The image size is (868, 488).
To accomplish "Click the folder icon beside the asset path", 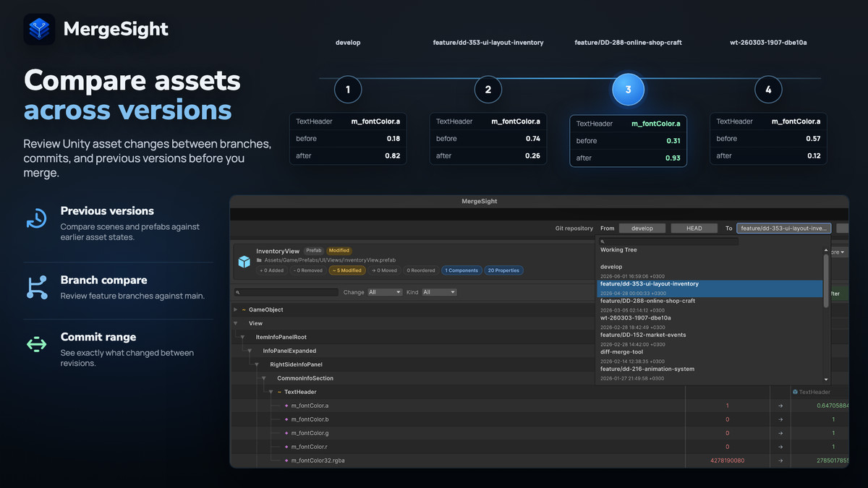I will (x=259, y=260).
